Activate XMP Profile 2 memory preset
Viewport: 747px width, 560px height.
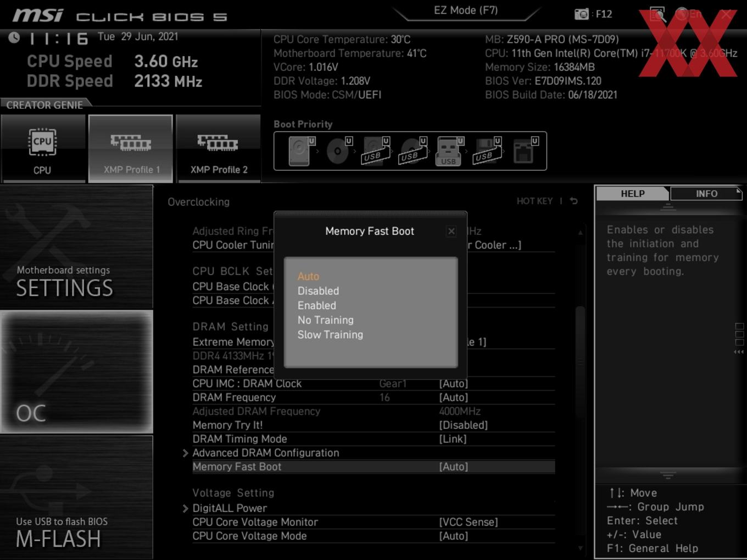click(x=219, y=149)
